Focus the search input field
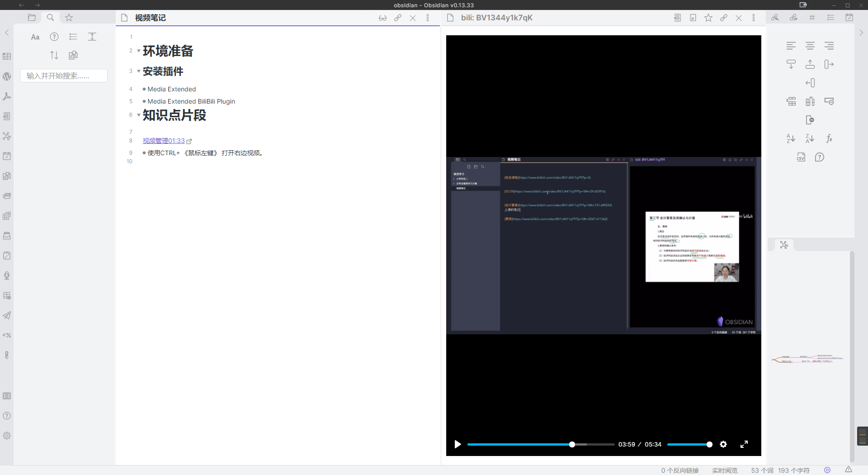Image resolution: width=868 pixels, height=475 pixels. pos(64,76)
